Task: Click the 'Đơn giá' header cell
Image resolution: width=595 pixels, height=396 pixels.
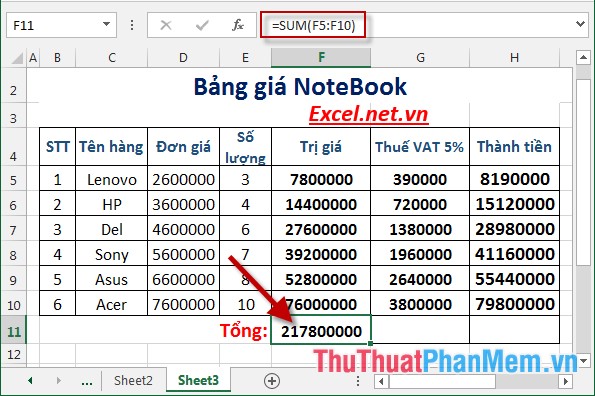Action: (x=183, y=146)
